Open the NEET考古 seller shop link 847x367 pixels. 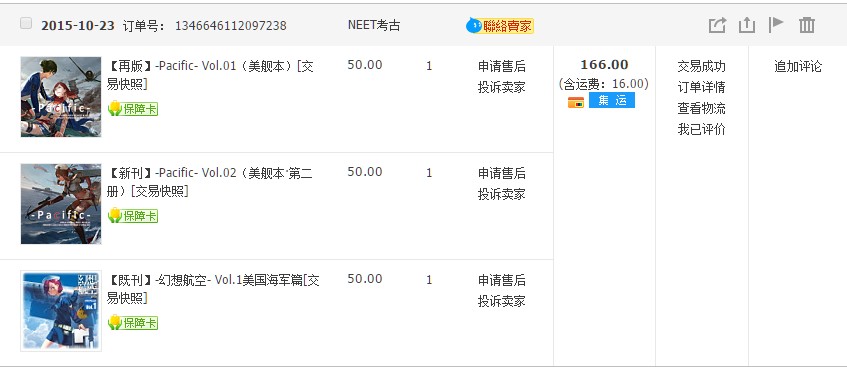tap(374, 25)
